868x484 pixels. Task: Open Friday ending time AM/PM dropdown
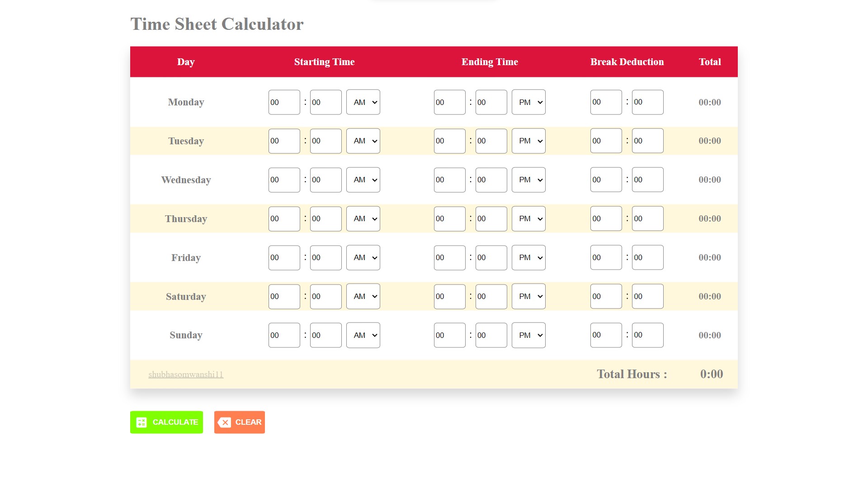pos(528,258)
